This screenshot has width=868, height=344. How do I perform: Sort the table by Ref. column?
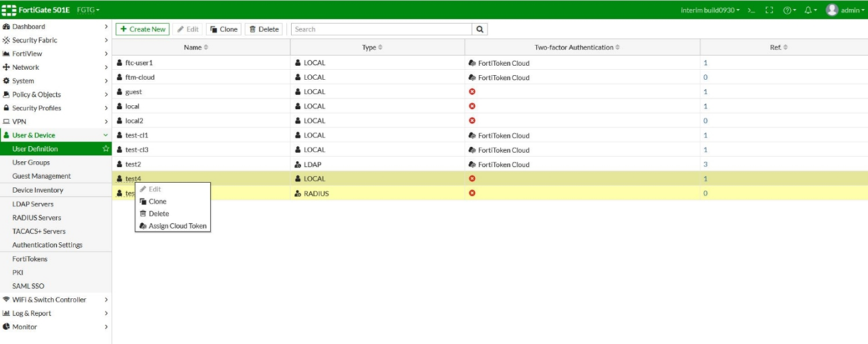click(778, 47)
